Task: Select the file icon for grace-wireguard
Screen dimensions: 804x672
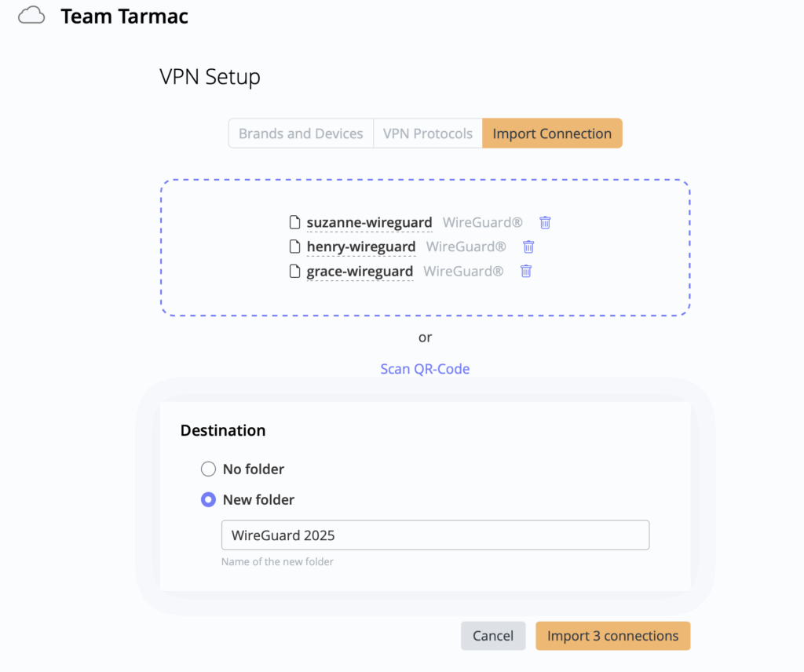Action: click(295, 271)
